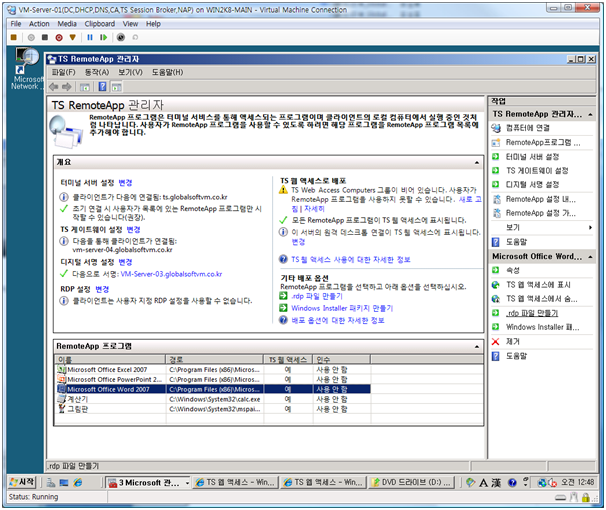Collapse TS RemoteApp 관리자 actions group

pos(591,114)
